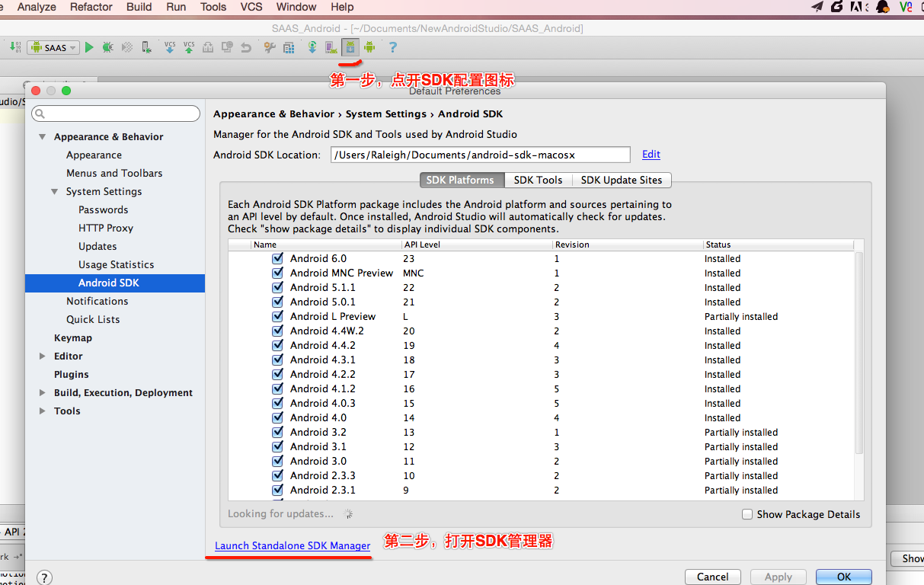Select Usage Statistics in settings tree
The height and width of the screenshot is (585, 924).
[x=116, y=264]
